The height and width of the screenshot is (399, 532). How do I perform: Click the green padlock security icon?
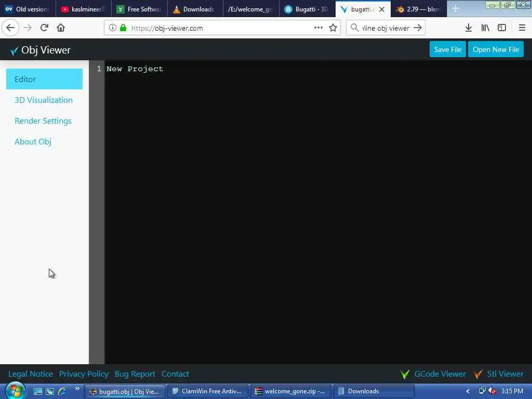[123, 28]
